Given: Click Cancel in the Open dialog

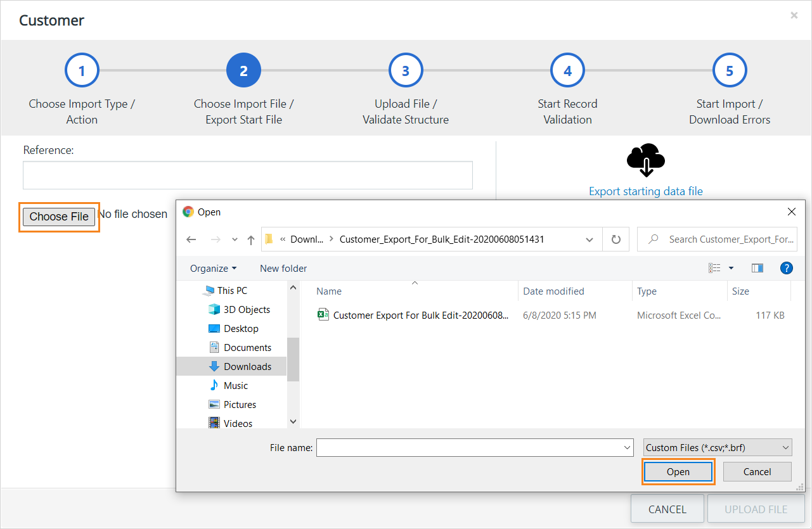Looking at the screenshot, I should [757, 471].
